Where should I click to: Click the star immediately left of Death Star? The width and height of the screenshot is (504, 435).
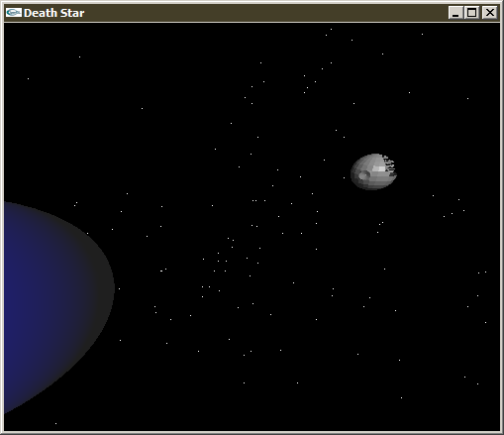(344, 178)
